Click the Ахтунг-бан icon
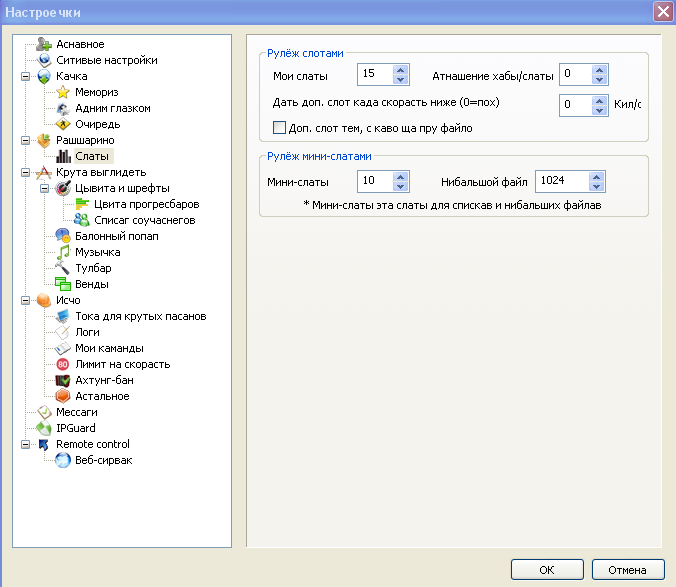This screenshot has width=676, height=587. [x=62, y=380]
